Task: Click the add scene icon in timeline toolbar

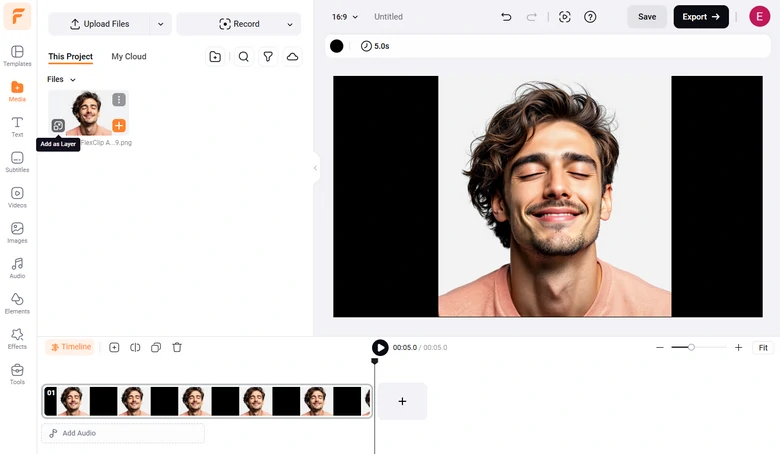Action: (x=114, y=348)
